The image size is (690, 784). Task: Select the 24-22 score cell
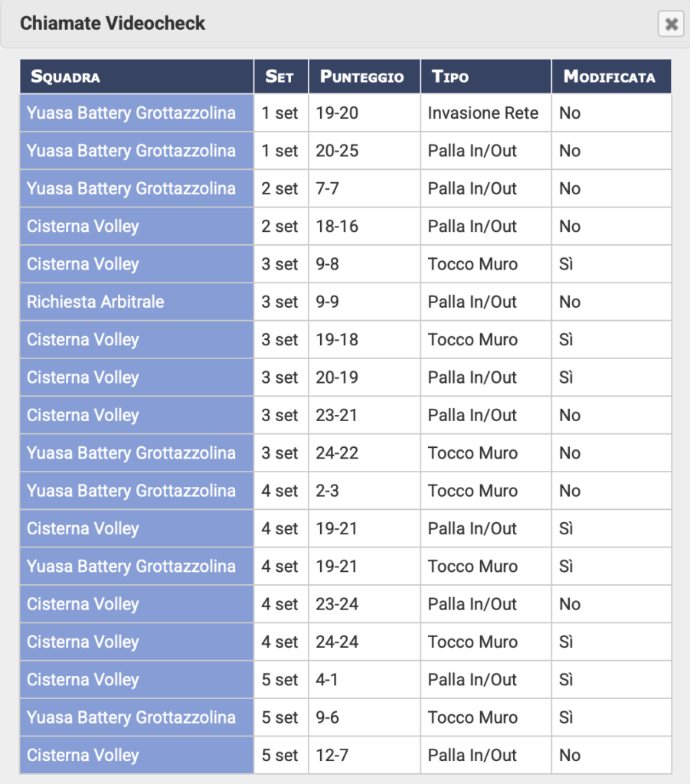point(337,453)
